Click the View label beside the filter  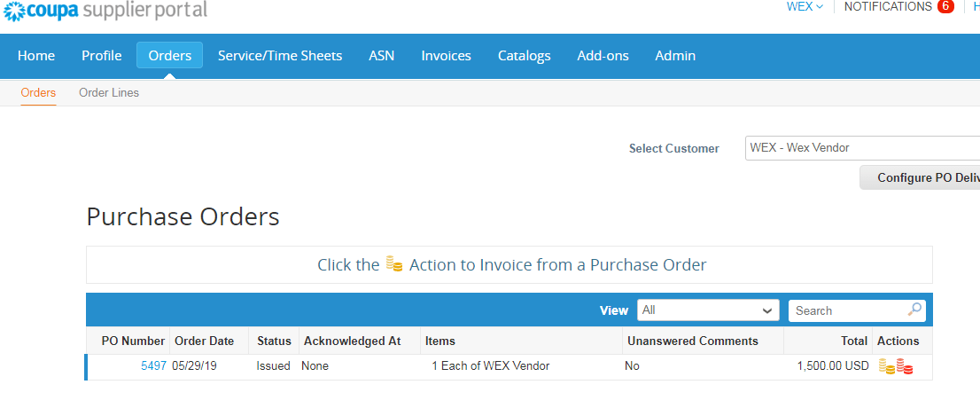(x=614, y=310)
